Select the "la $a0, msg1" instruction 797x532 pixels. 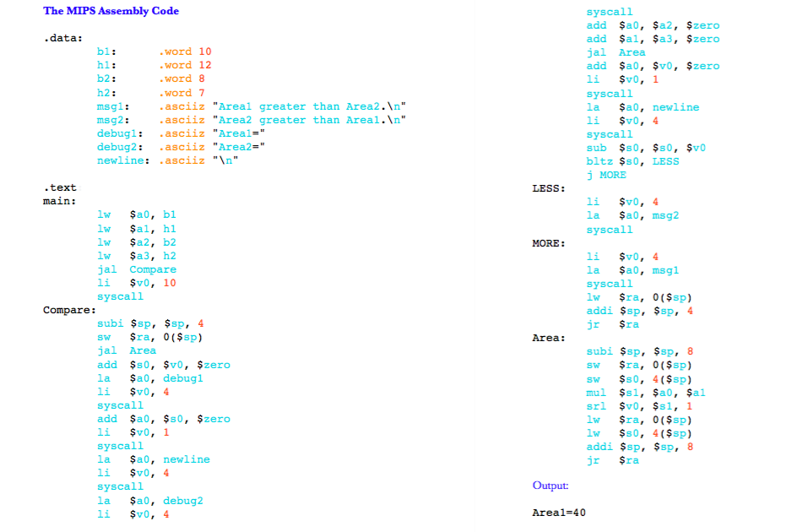(x=633, y=270)
